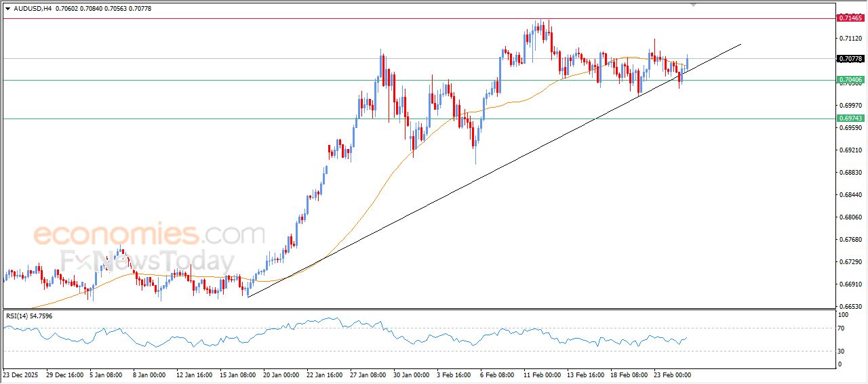
Task: Click the 0.68060 price axis value
Action: click(850, 217)
